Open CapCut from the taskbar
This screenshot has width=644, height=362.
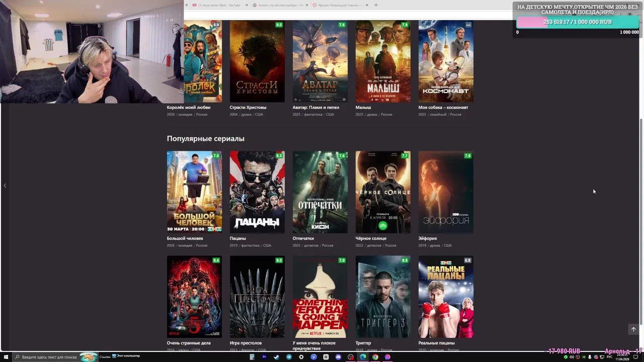pyautogui.click(x=326, y=357)
